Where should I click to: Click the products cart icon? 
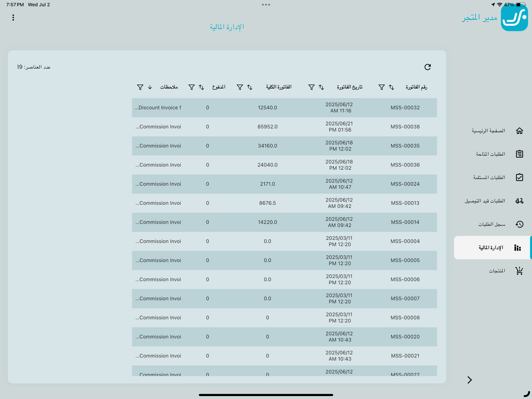519,271
